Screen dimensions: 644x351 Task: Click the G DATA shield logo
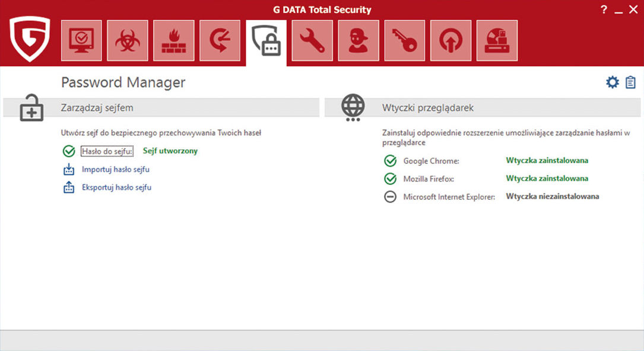(30, 39)
